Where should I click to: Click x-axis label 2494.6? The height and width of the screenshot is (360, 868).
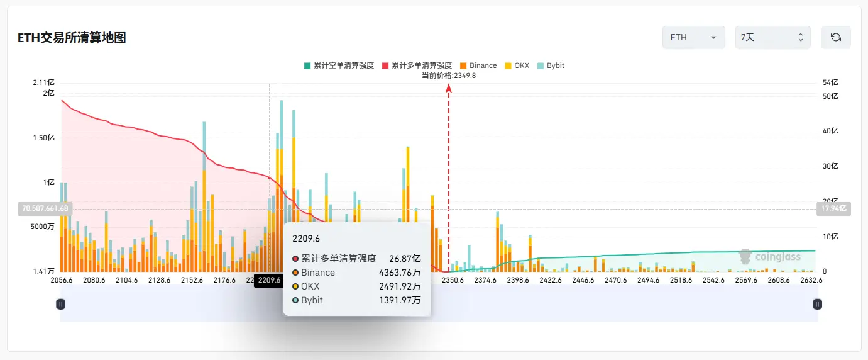(x=649, y=281)
